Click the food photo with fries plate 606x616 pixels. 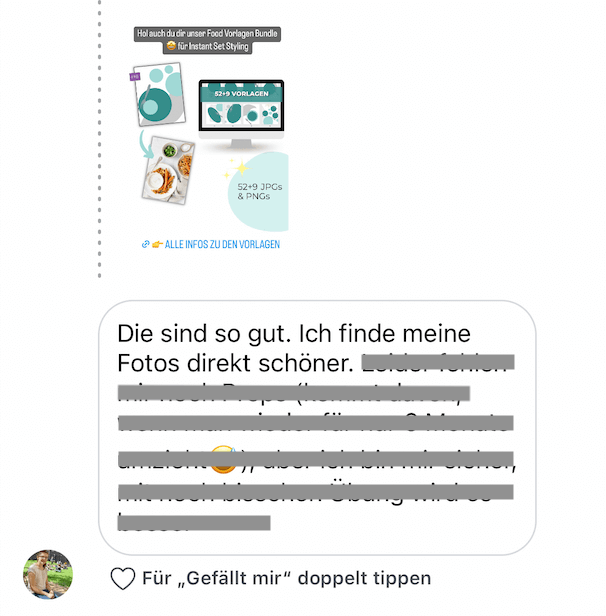click(168, 170)
